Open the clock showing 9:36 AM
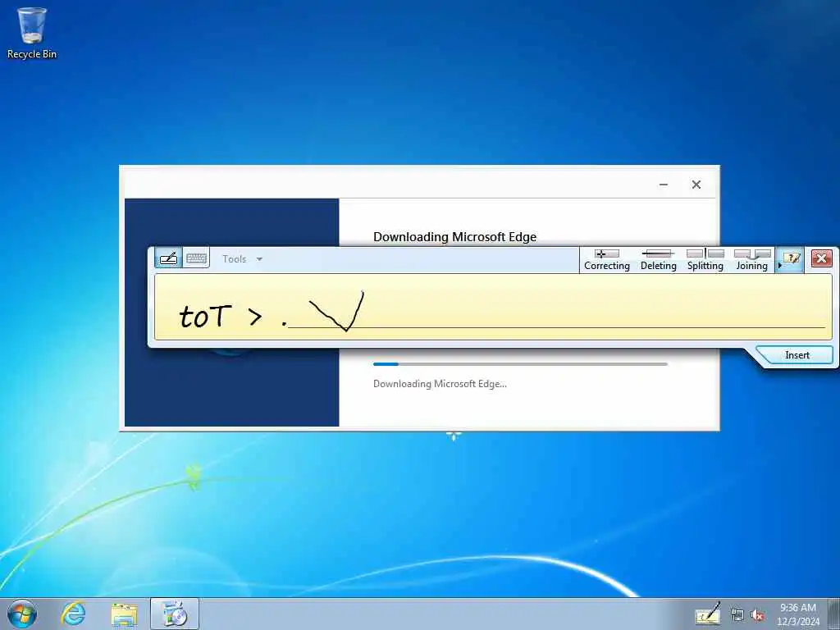The image size is (840, 630). (797, 614)
